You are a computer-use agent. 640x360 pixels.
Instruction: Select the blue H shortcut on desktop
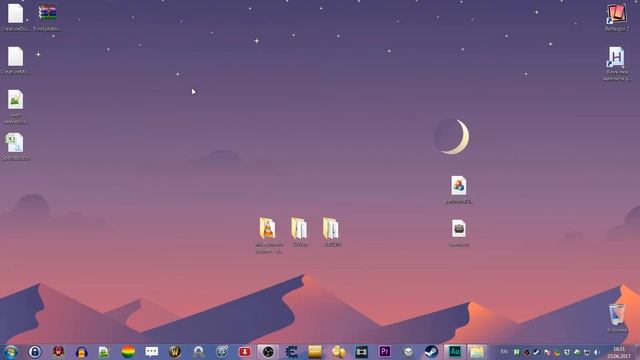click(x=617, y=63)
